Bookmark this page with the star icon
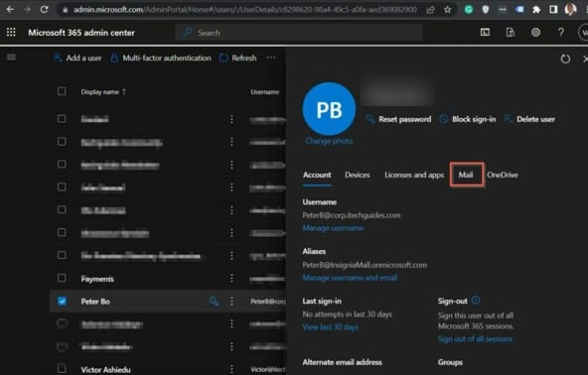 click(x=447, y=10)
